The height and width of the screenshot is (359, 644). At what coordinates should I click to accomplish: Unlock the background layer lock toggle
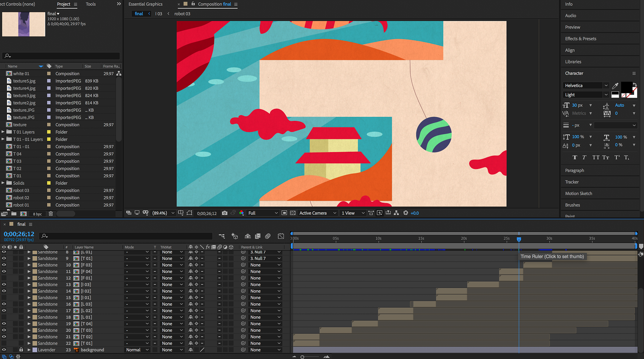click(21, 350)
